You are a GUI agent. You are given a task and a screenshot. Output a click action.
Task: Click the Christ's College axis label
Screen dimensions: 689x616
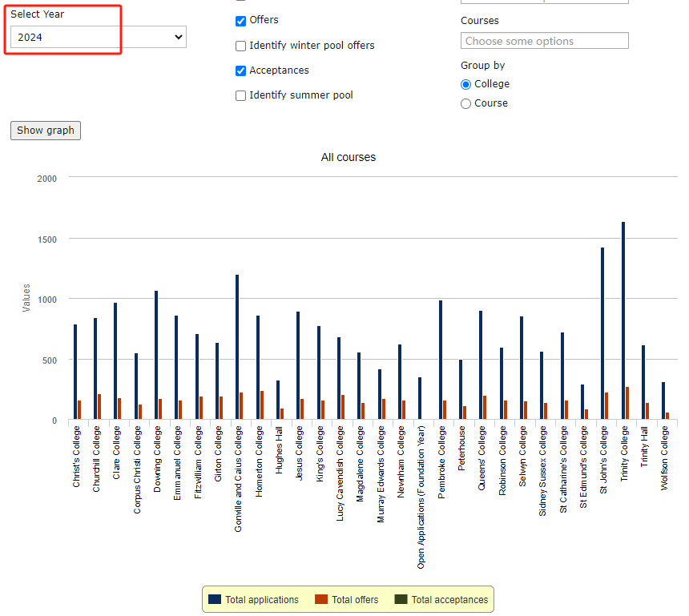point(76,457)
